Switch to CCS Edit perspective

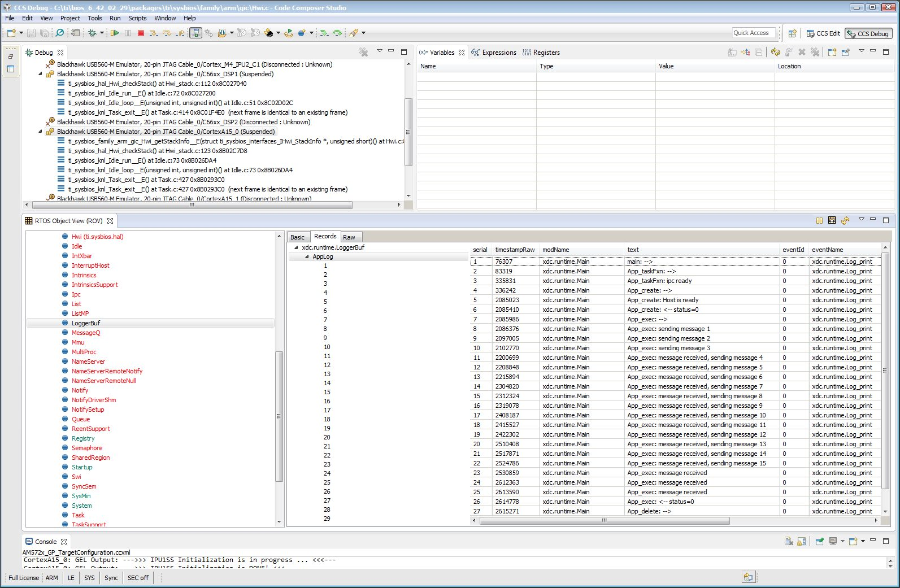pyautogui.click(x=823, y=33)
